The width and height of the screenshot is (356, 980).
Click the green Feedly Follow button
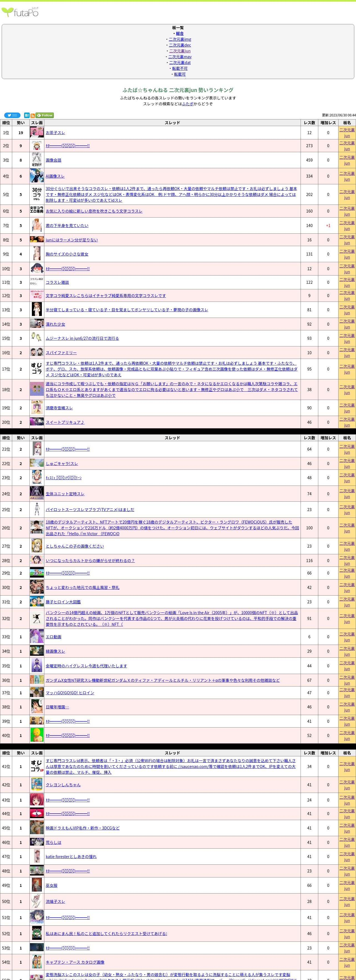coord(45,115)
